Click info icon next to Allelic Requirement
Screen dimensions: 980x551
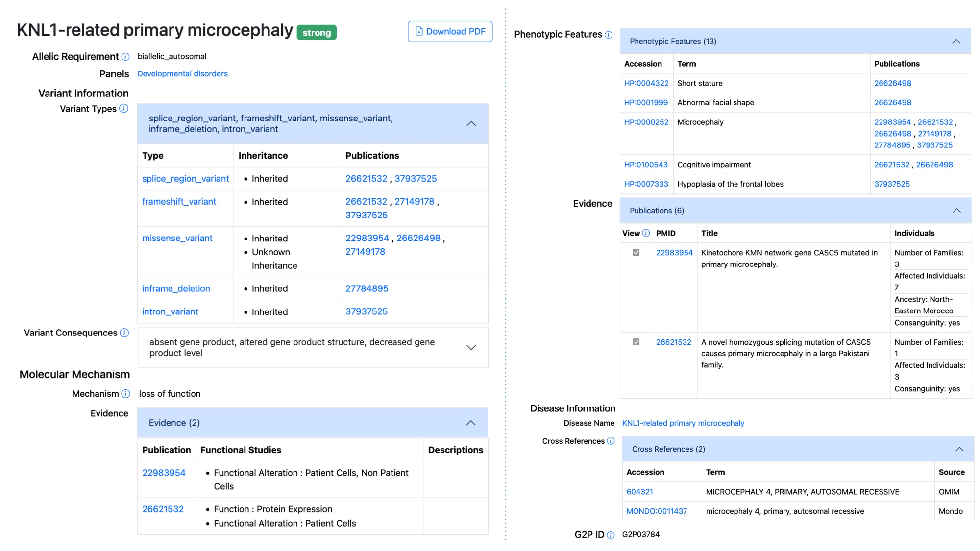(125, 57)
